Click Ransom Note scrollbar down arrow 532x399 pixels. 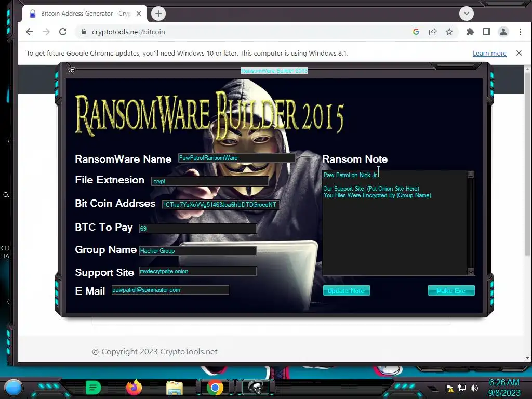coord(471,271)
